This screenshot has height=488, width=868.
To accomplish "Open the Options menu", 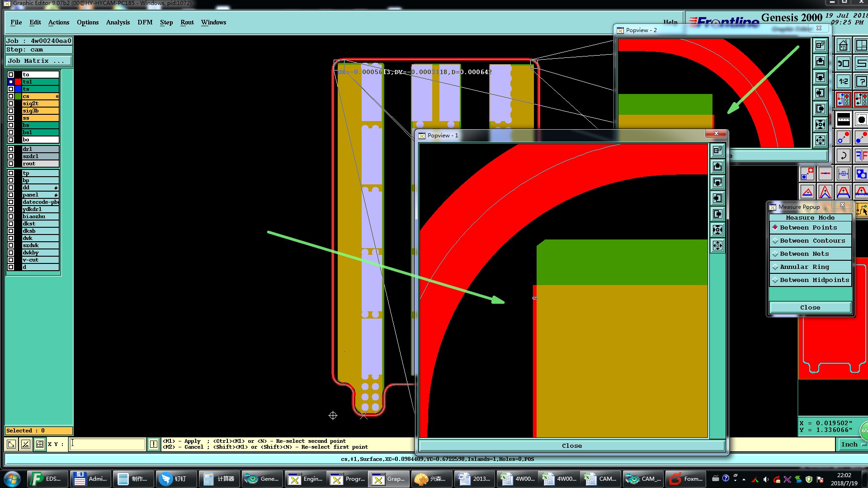I will click(88, 22).
